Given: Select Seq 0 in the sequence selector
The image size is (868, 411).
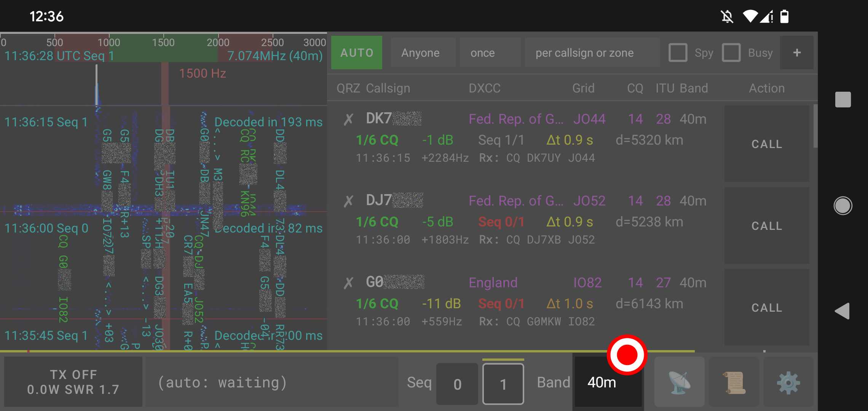Looking at the screenshot, I should tap(457, 383).
